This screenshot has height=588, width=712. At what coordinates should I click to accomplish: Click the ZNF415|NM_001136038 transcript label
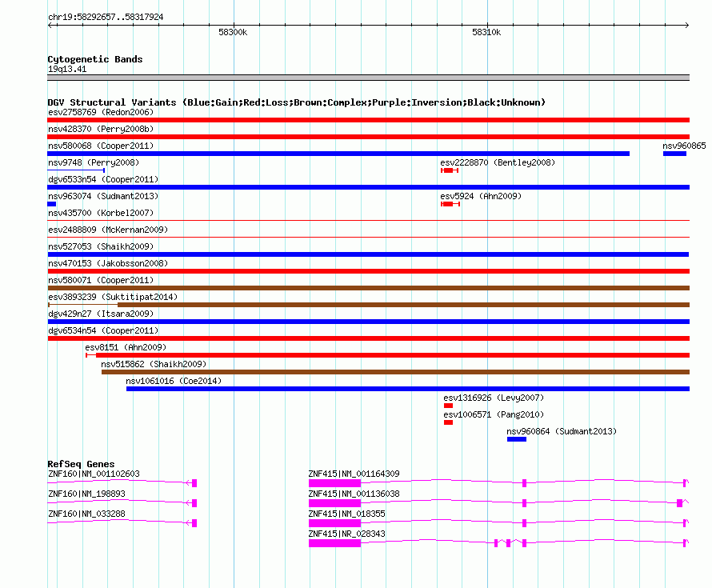[x=354, y=494]
